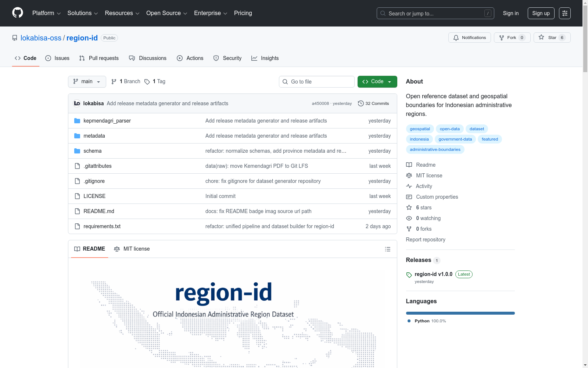
Task: Open the lokabisa-oss organization link
Action: coord(41,38)
